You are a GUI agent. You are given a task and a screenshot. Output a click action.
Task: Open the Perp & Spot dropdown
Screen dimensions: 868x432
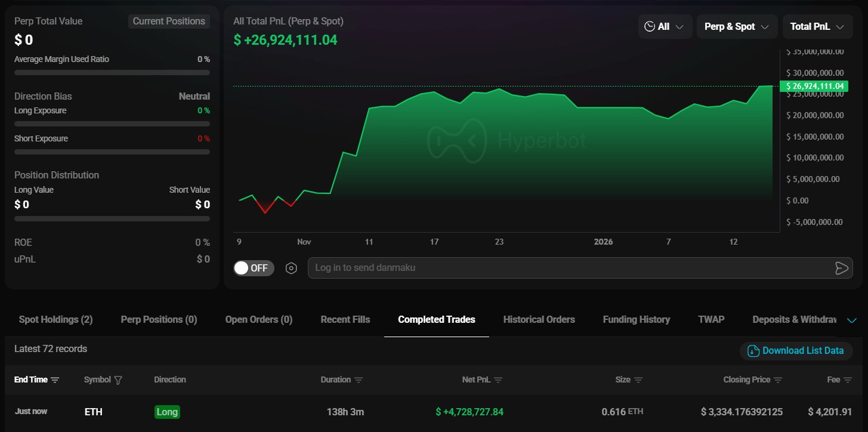click(737, 27)
